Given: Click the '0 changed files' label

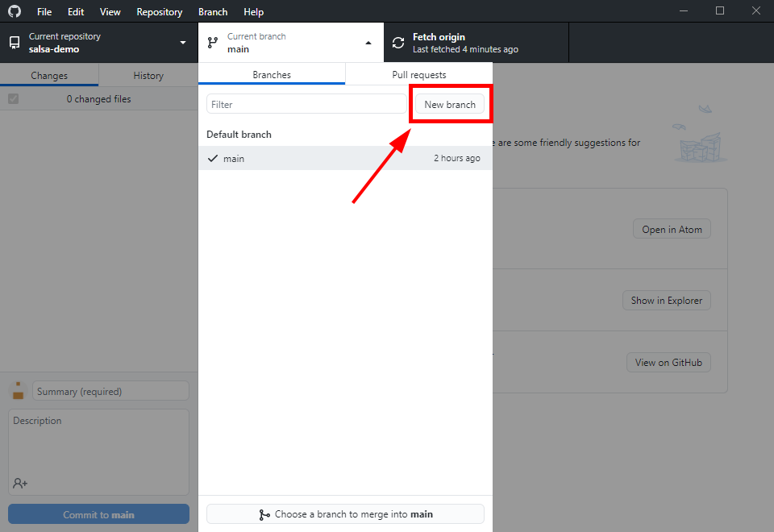Looking at the screenshot, I should pyautogui.click(x=98, y=98).
